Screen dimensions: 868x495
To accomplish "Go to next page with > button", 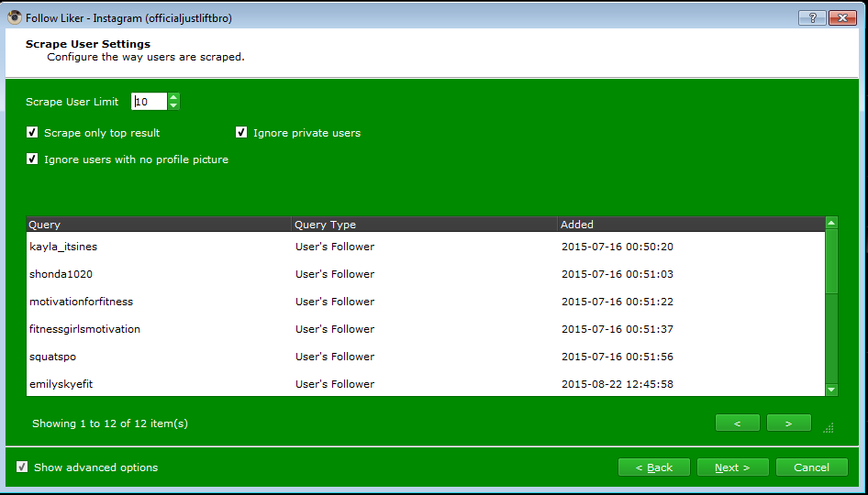I will (789, 423).
